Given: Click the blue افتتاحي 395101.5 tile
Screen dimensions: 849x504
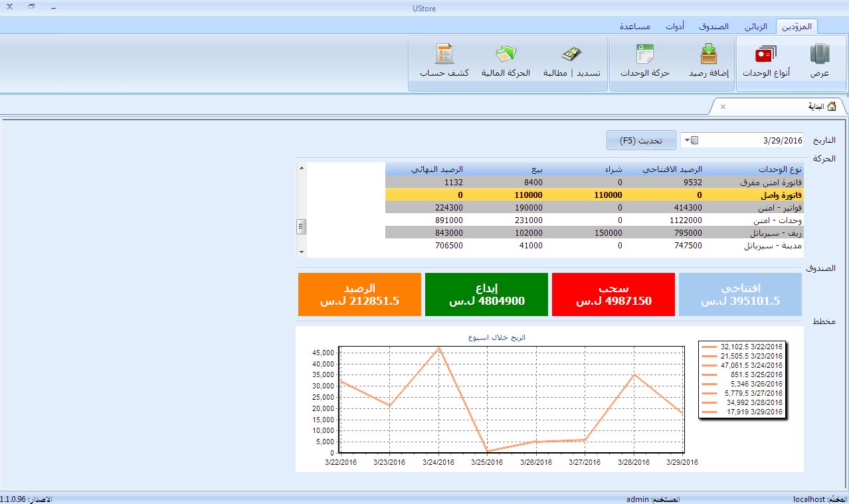Looking at the screenshot, I should (x=740, y=294).
